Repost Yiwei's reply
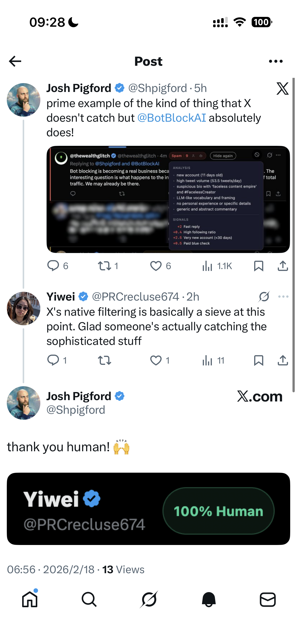297x644 pixels. coord(104,360)
